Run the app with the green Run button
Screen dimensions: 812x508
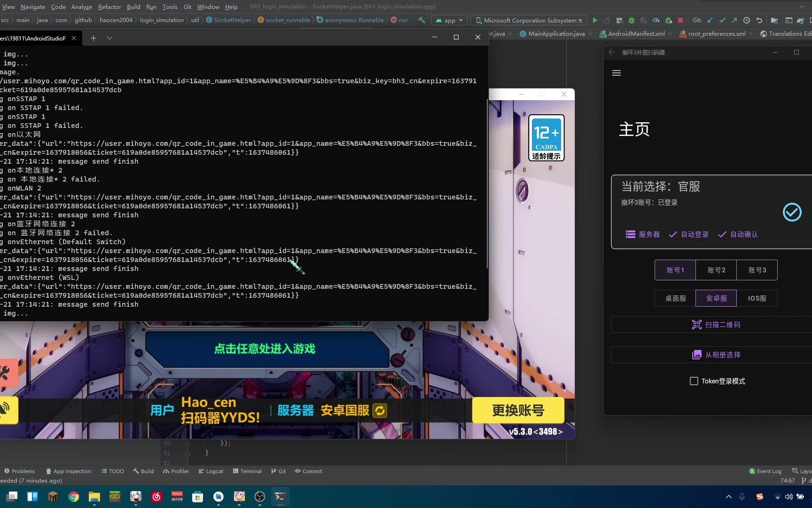coord(595,20)
